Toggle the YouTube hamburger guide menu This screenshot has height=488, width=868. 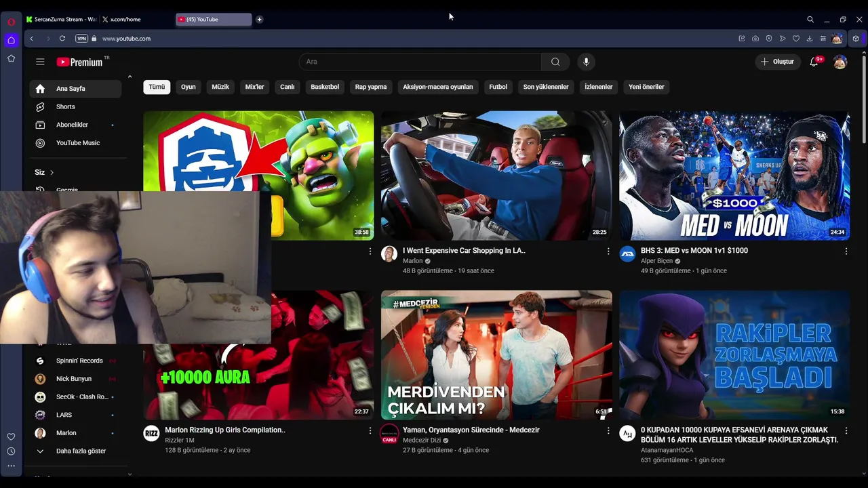pyautogui.click(x=40, y=62)
